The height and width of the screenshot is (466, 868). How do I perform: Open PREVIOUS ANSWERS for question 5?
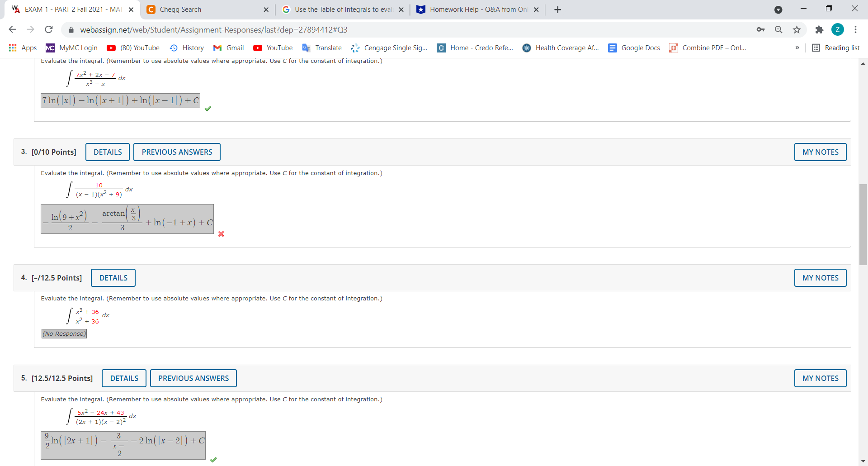tap(193, 378)
